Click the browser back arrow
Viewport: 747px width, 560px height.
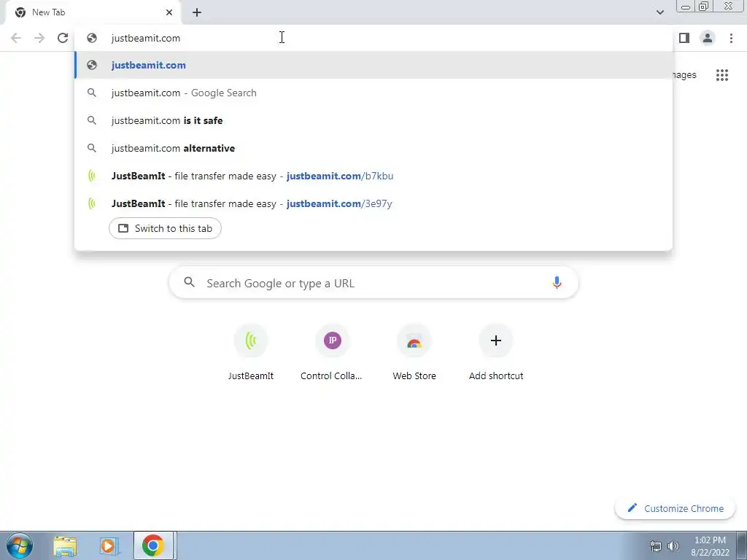(16, 38)
